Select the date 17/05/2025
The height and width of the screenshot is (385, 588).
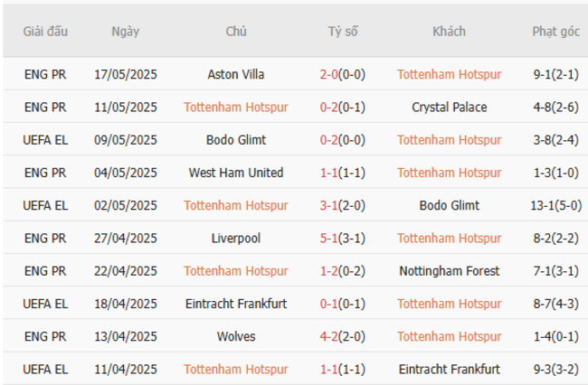point(126,74)
